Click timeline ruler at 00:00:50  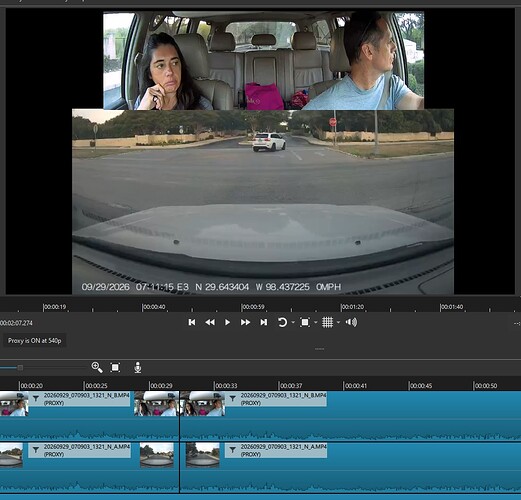486,386
